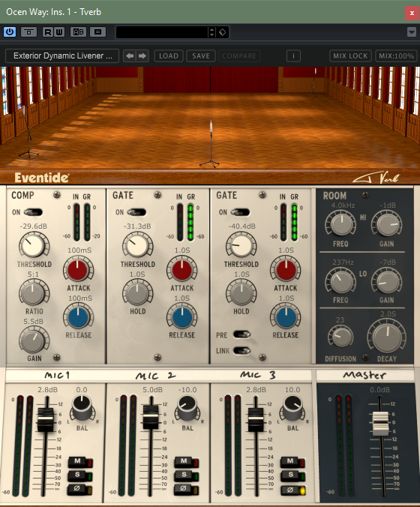Click the Mic 2 BAL knob
Screen dimensions: 420x507
(187, 409)
